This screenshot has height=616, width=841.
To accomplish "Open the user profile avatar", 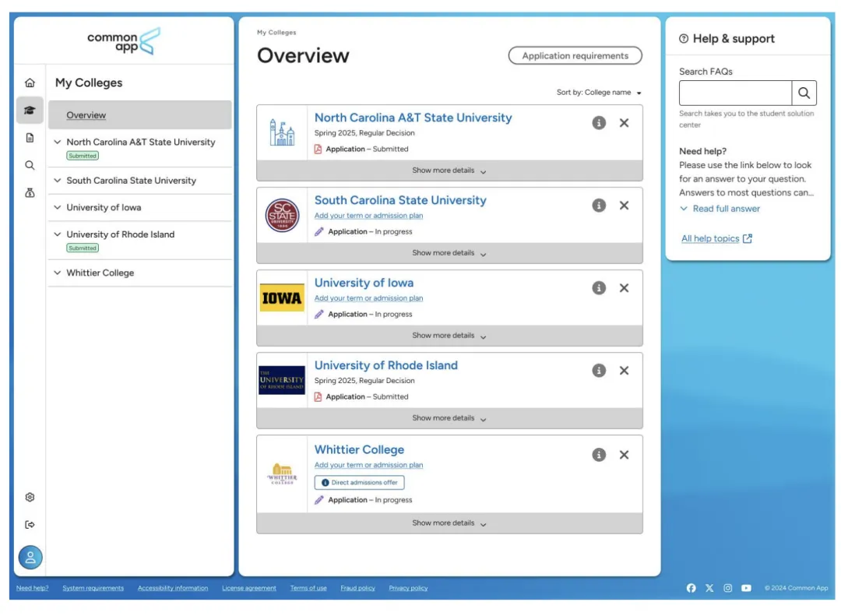I will [30, 558].
